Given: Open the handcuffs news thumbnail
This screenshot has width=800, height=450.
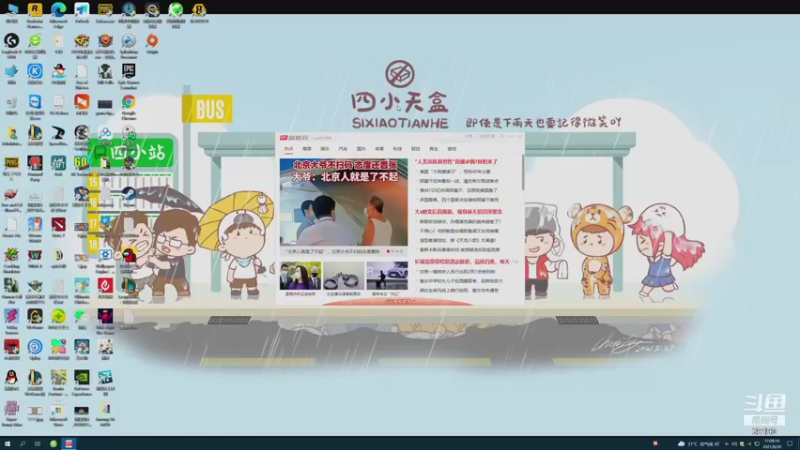Looking at the screenshot, I should (x=343, y=276).
